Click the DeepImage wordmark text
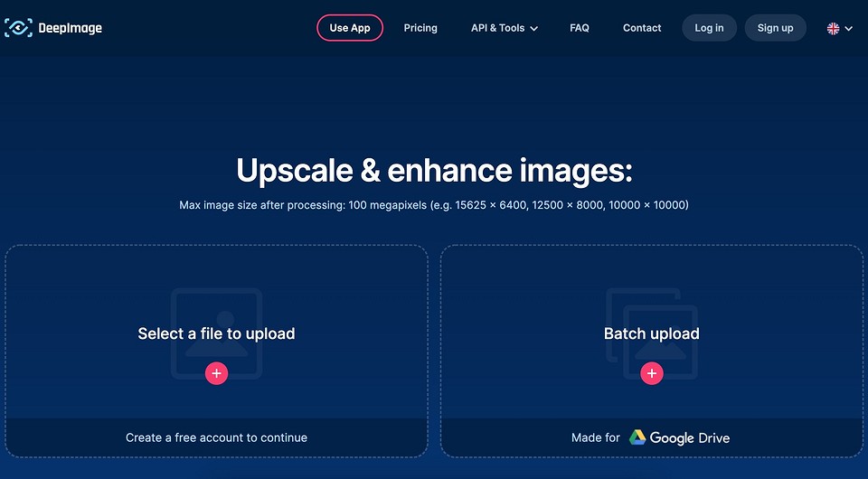The width and height of the screenshot is (868, 479). [70, 28]
